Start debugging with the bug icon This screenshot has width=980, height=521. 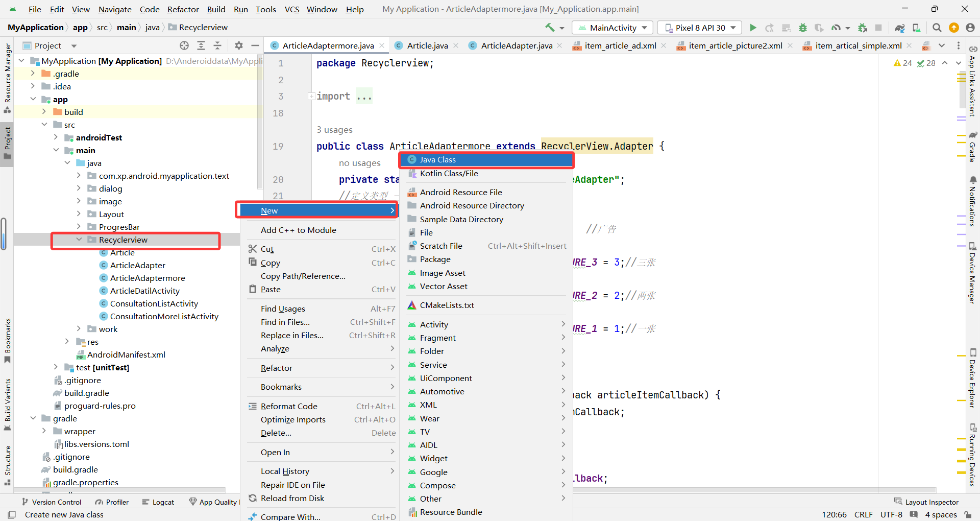[803, 28]
